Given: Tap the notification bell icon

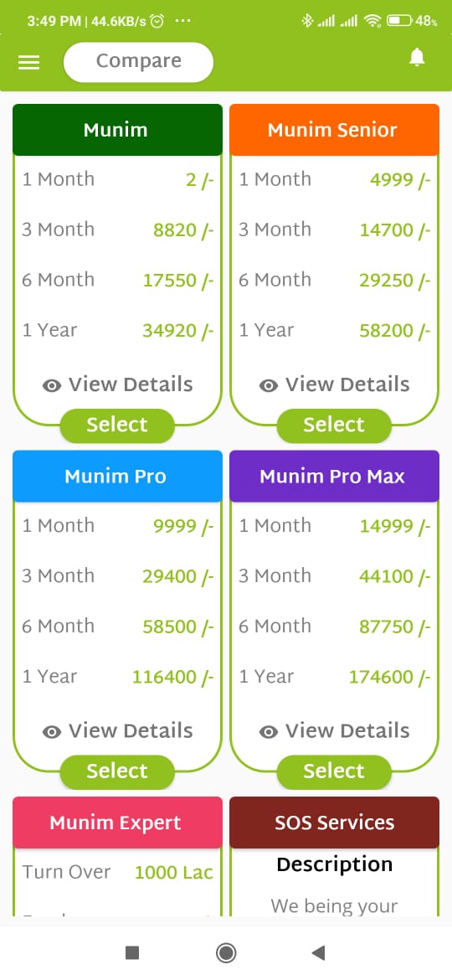Looking at the screenshot, I should [x=417, y=58].
